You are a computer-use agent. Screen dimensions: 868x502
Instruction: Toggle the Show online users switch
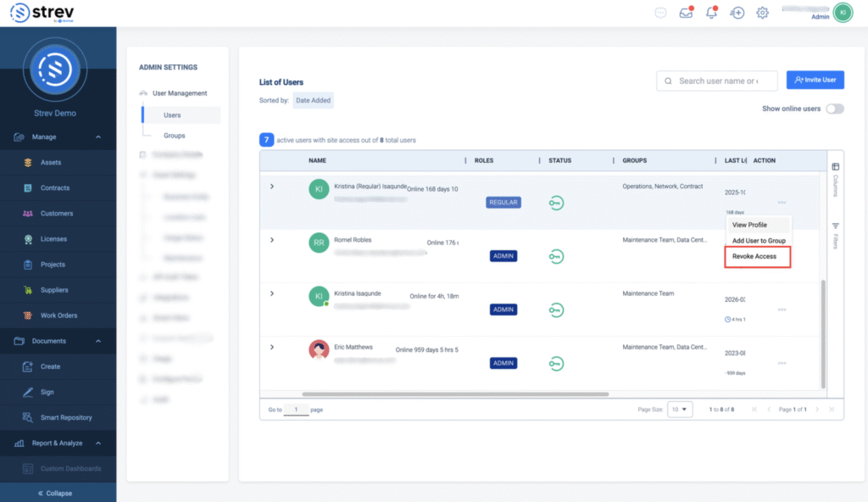point(835,109)
